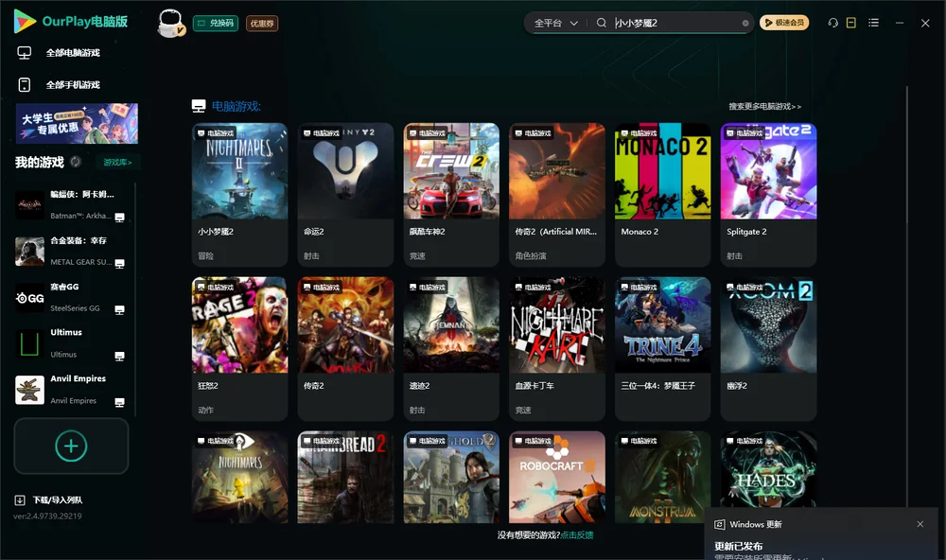Open the Monstrum game card
946x560 pixels.
[x=662, y=477]
